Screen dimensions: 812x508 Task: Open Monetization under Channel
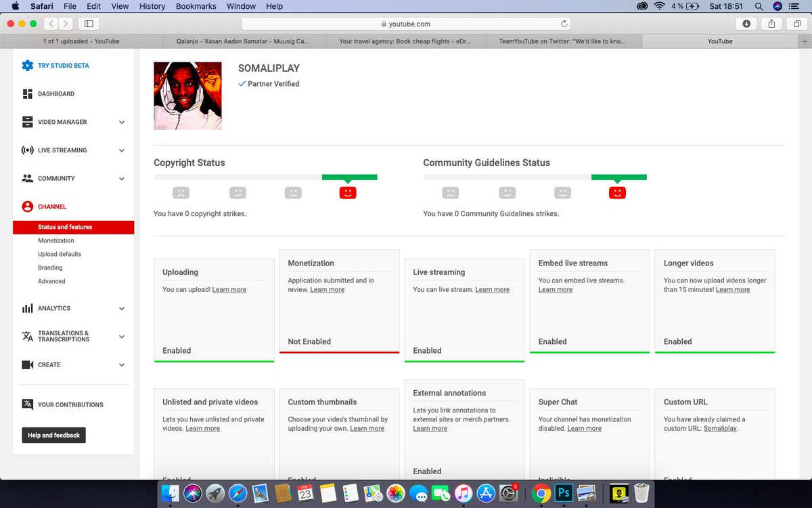(x=56, y=240)
